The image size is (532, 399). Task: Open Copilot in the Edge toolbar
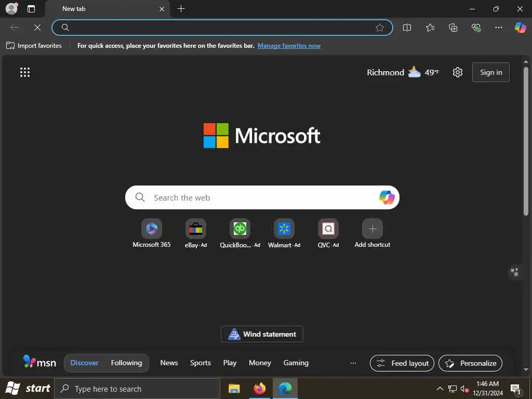pyautogui.click(x=520, y=28)
